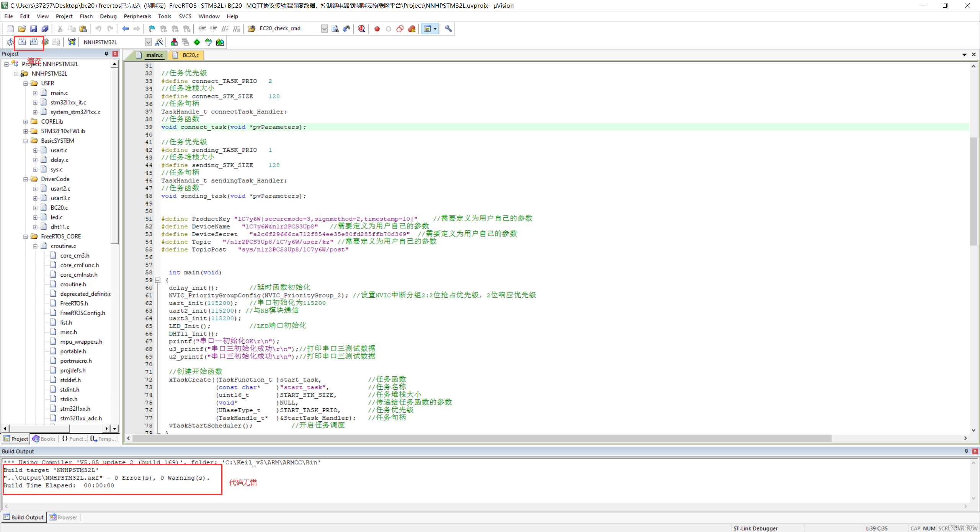Image resolution: width=980 pixels, height=532 pixels.
Task: Click the Configuration wrench icon
Action: tap(448, 29)
